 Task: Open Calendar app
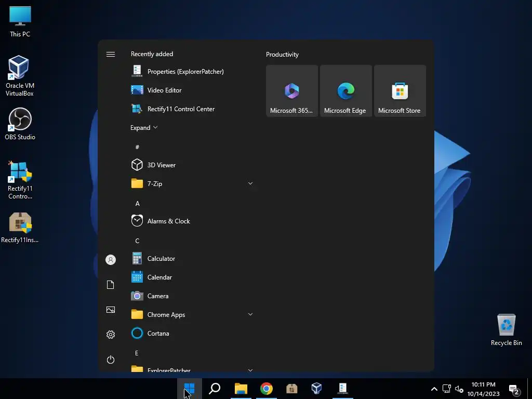(x=192, y=277)
